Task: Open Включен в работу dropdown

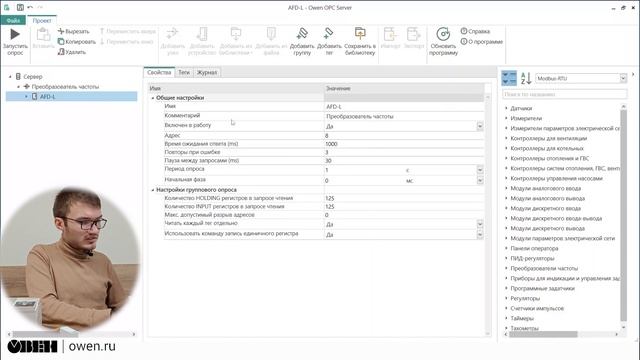Action: tap(480, 126)
